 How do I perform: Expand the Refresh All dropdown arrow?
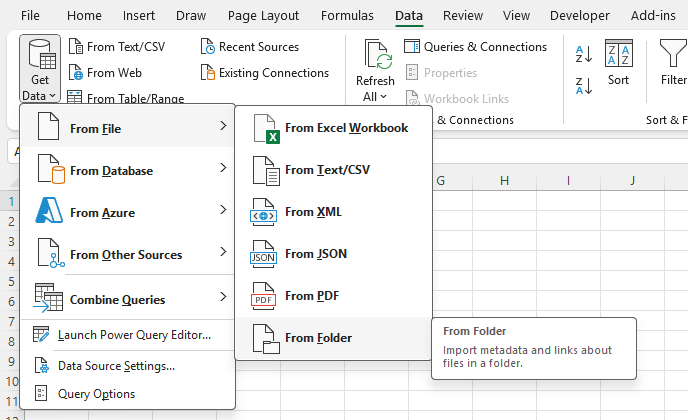point(383,97)
